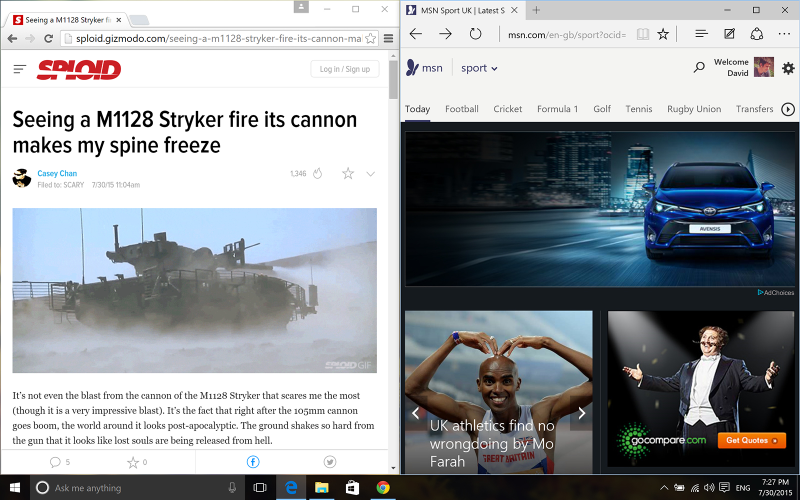Go back in the Chrome window
800x500 pixels.
(12, 38)
